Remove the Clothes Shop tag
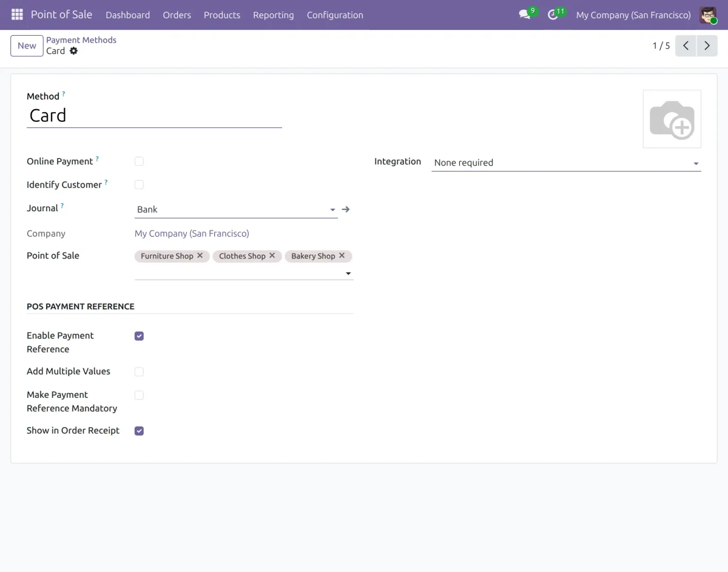The image size is (728, 572). [x=272, y=255]
